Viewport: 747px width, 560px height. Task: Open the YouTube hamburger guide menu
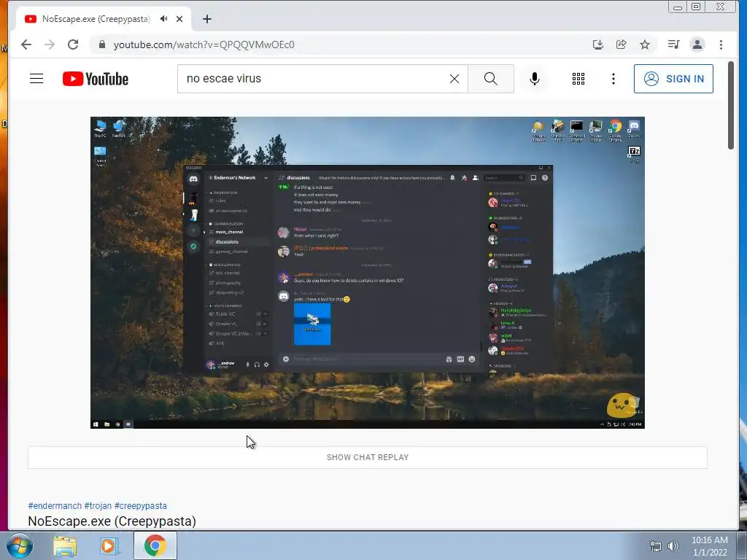[36, 79]
